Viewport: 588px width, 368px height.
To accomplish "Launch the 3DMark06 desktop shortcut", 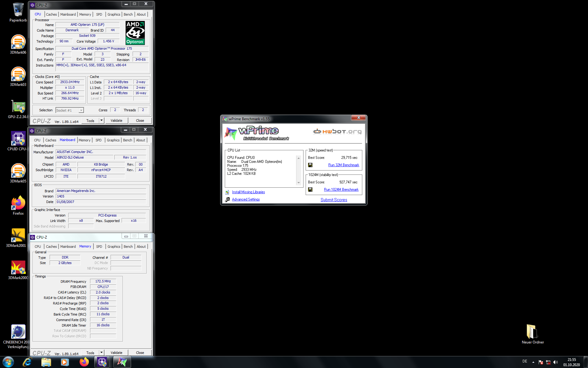I will [18, 44].
